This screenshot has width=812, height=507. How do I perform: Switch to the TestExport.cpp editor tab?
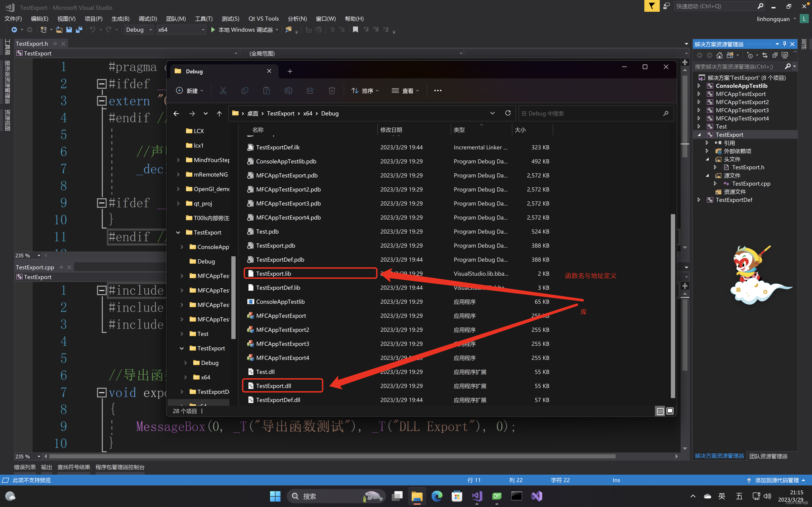35,267
